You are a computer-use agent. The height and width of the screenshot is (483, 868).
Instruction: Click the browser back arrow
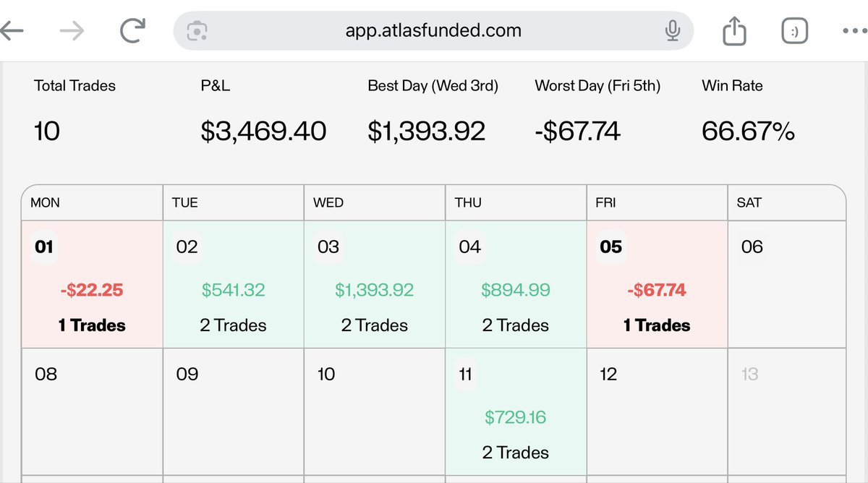13,31
